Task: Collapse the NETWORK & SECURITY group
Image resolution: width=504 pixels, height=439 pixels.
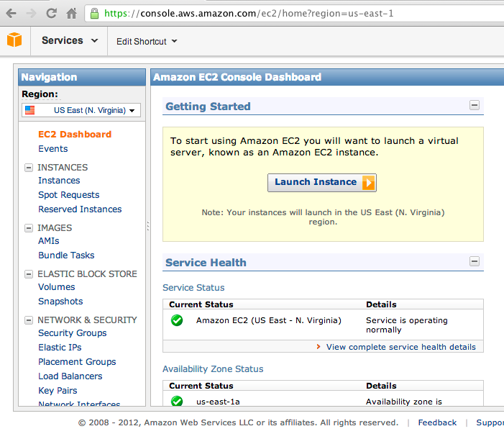Action: click(x=29, y=320)
